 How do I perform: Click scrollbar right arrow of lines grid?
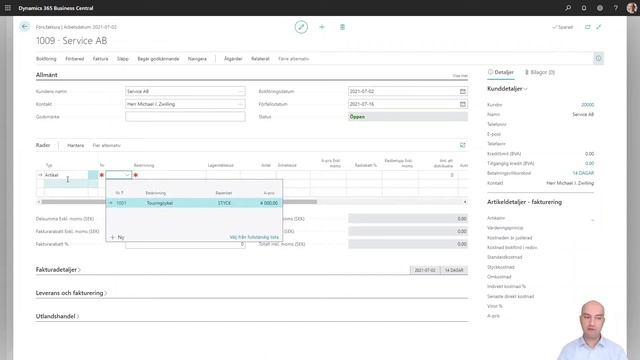click(x=464, y=202)
